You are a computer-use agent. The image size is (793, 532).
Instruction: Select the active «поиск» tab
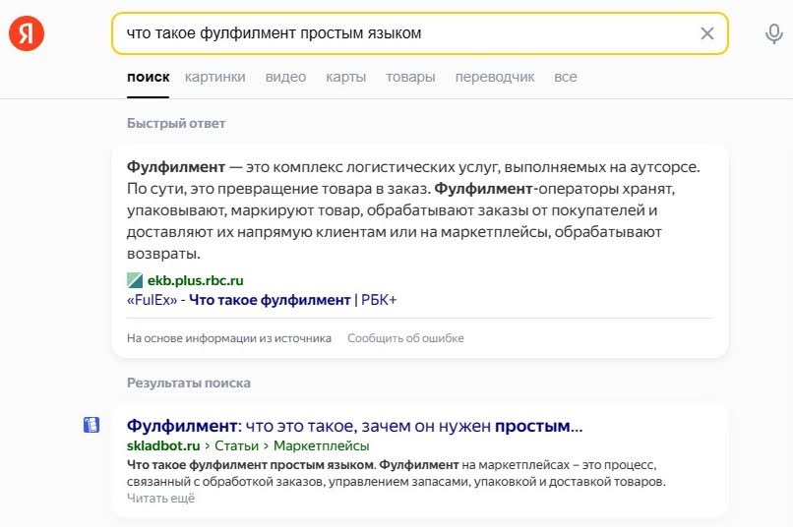click(x=148, y=77)
